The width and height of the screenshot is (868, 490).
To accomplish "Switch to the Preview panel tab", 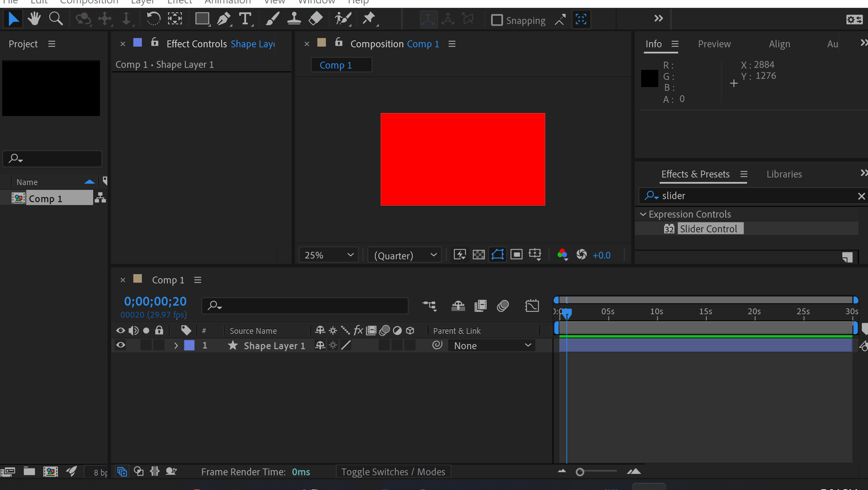I will click(x=714, y=44).
